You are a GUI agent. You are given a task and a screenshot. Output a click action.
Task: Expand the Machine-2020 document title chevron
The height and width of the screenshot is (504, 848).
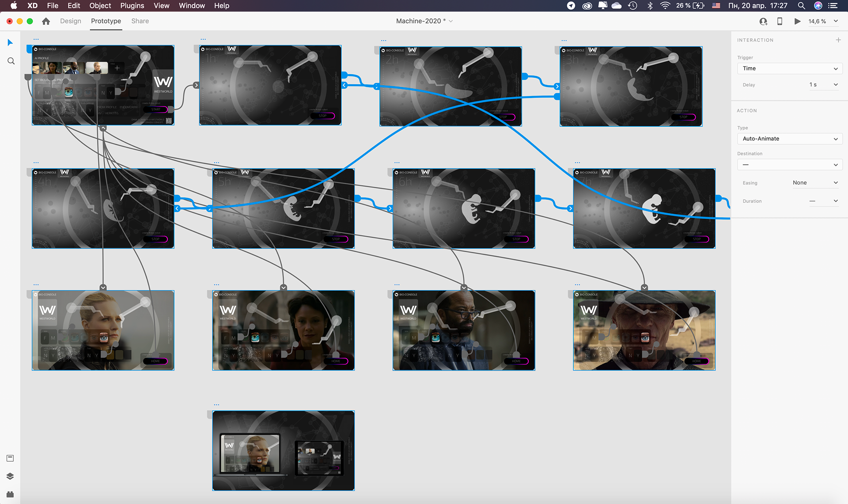[x=451, y=21]
